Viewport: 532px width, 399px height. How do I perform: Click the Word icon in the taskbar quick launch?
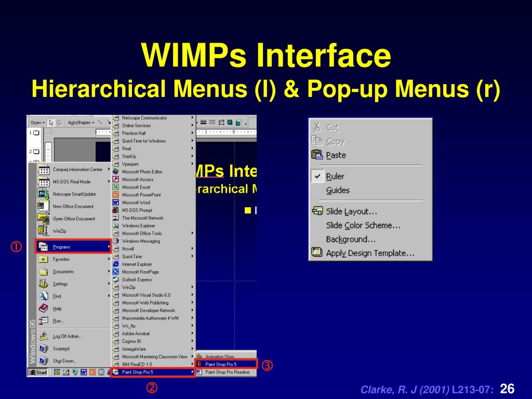tap(84, 372)
